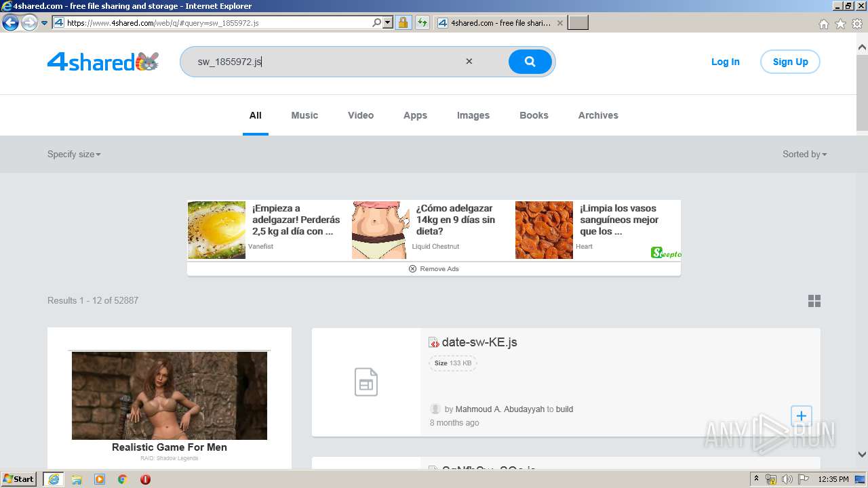Go back with browser Back arrow
The height and width of the screenshot is (488, 868).
pos(10,23)
